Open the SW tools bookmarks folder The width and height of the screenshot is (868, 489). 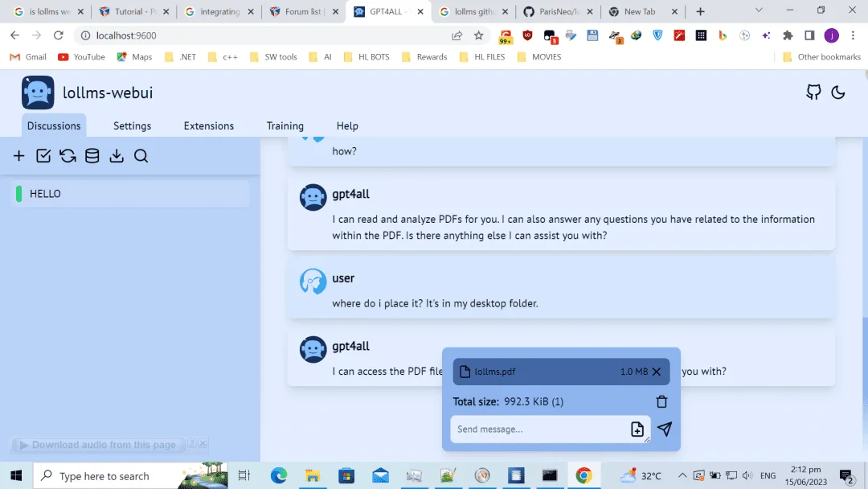(273, 57)
